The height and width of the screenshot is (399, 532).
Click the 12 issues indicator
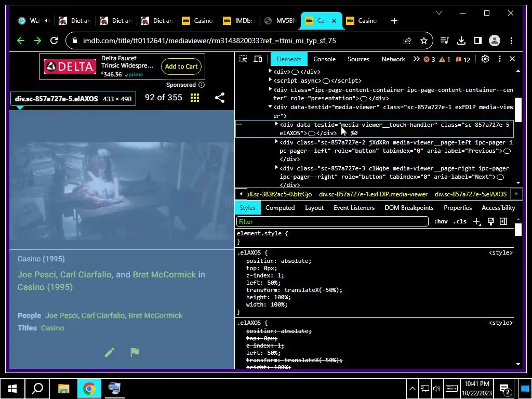[x=463, y=59]
